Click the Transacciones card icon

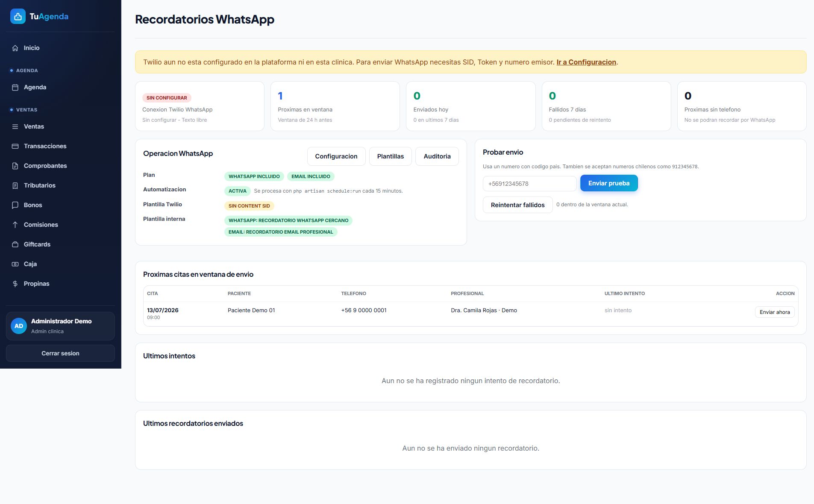point(15,146)
